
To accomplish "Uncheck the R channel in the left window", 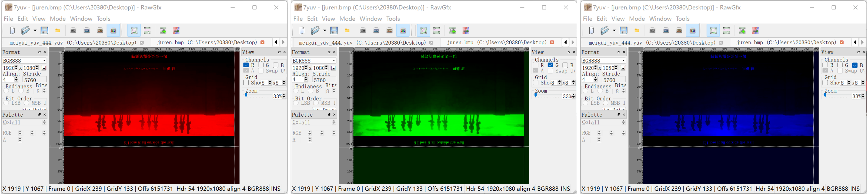I will [246, 65].
